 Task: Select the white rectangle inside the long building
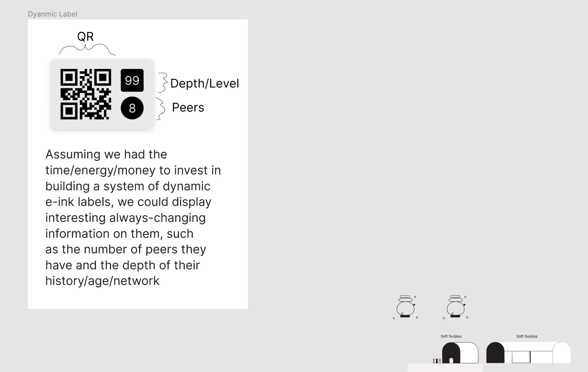pyautogui.click(x=521, y=357)
